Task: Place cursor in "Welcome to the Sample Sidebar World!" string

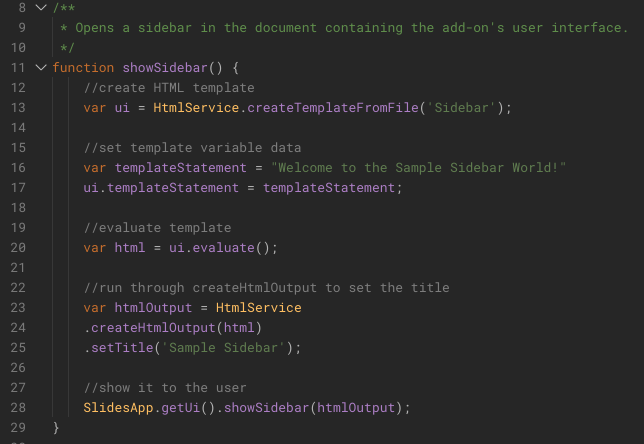Action: click(418, 168)
